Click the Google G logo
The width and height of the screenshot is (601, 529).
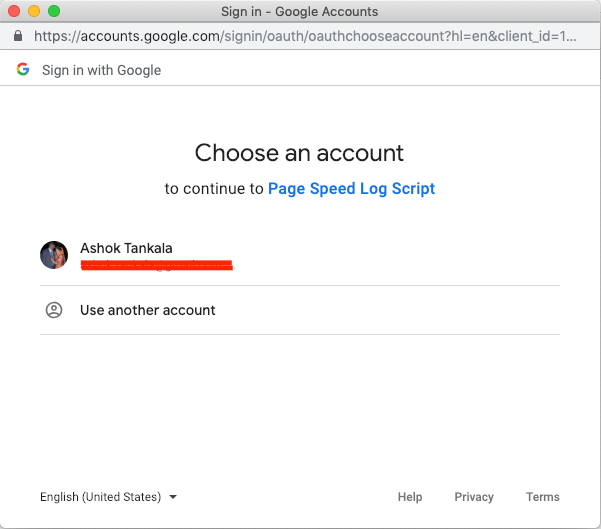(x=23, y=69)
